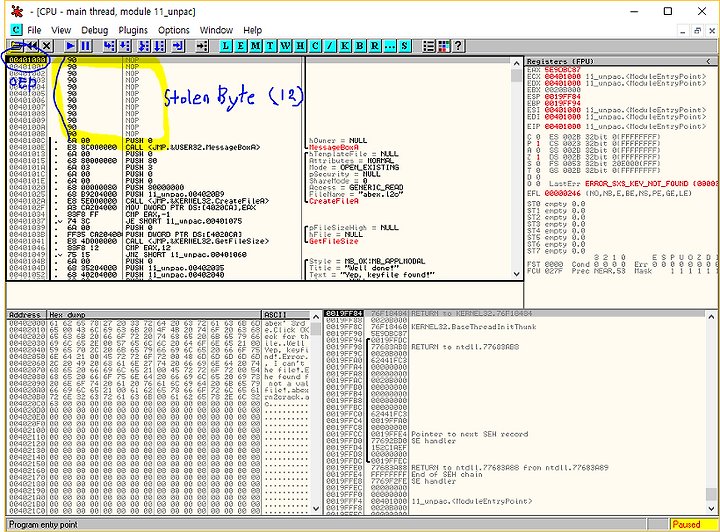Show Run trace via the ... icon

click(389, 46)
